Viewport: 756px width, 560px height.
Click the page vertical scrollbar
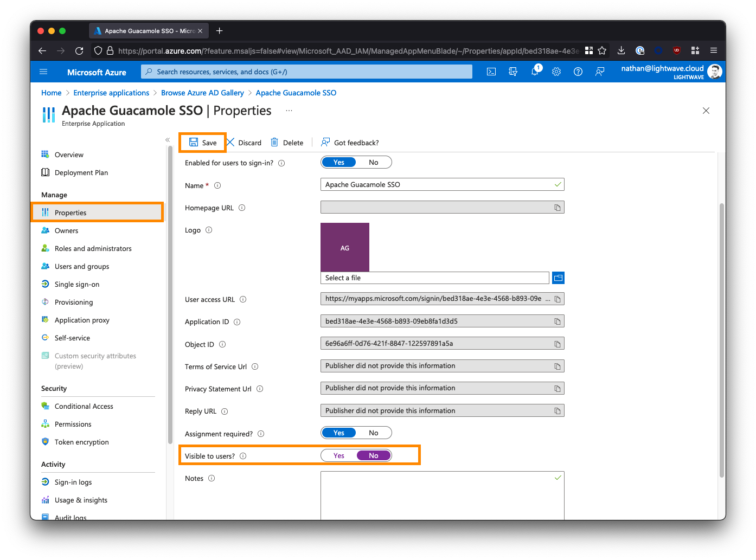[721, 340]
